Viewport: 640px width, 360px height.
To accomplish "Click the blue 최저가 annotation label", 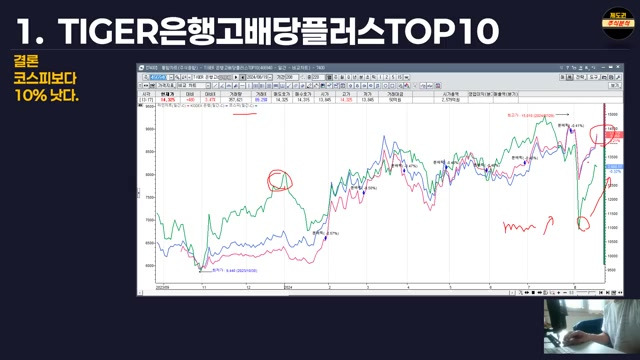I will (x=234, y=270).
